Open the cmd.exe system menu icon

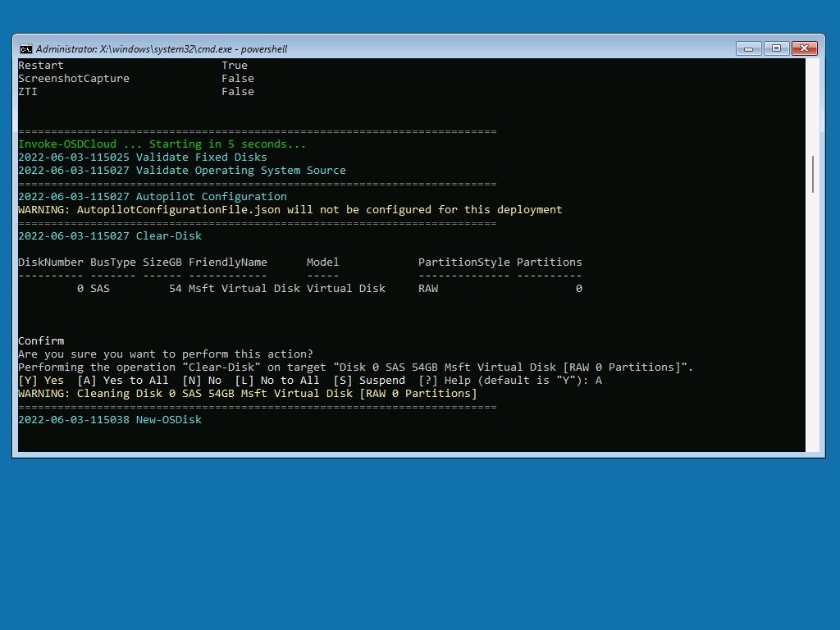[25, 49]
